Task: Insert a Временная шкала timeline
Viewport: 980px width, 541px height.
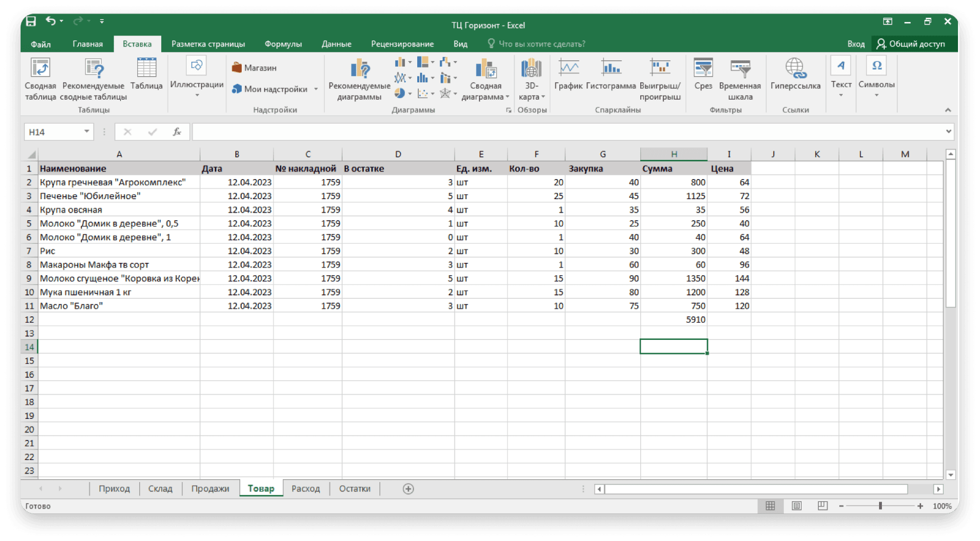Action: click(740, 78)
